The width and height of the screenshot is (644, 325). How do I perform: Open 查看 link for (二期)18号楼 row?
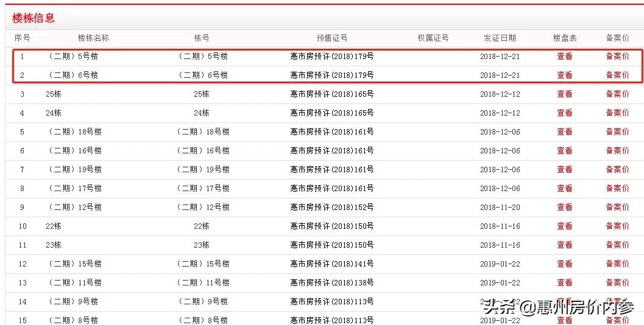[x=564, y=131]
